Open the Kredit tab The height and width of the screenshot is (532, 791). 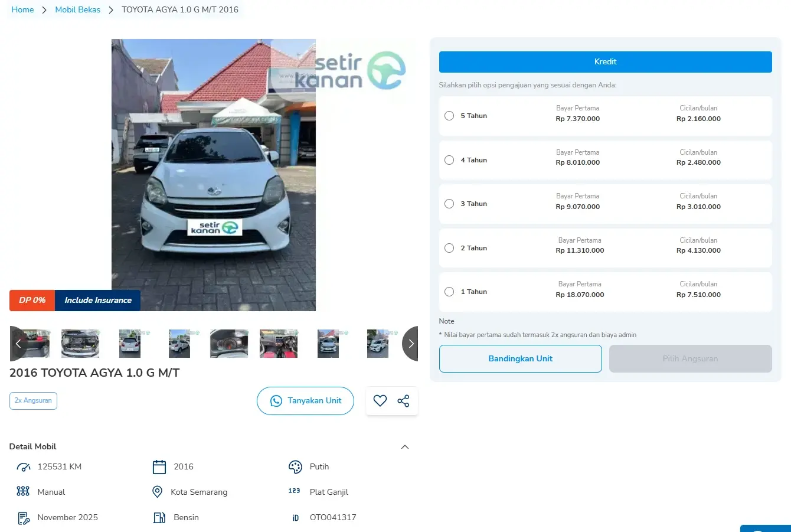(x=605, y=62)
